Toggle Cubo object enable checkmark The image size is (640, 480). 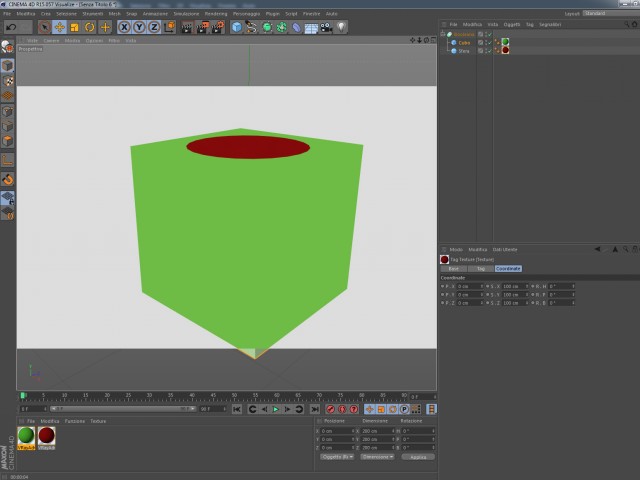coord(489,42)
